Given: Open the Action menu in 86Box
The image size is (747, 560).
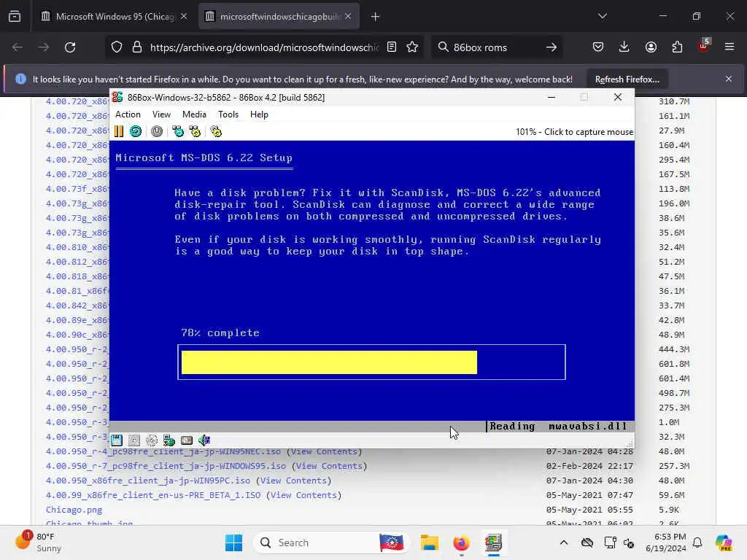Looking at the screenshot, I should tap(128, 114).
